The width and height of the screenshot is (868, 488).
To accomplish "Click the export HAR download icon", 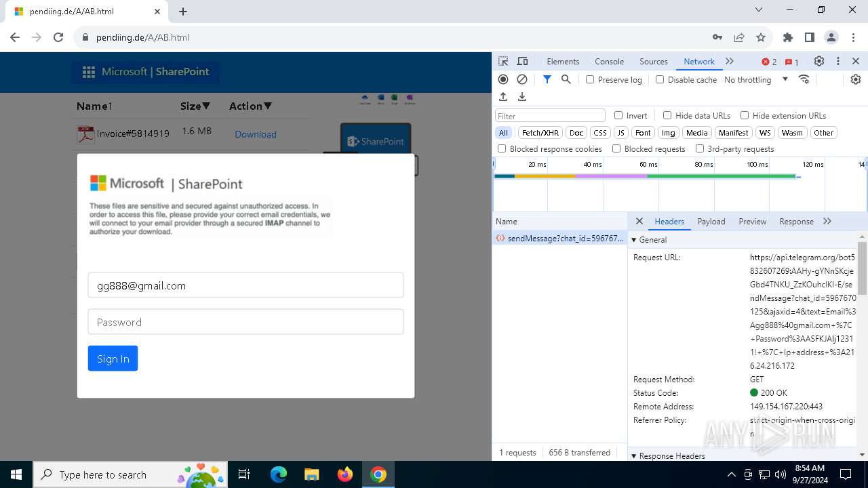I will pyautogui.click(x=522, y=97).
